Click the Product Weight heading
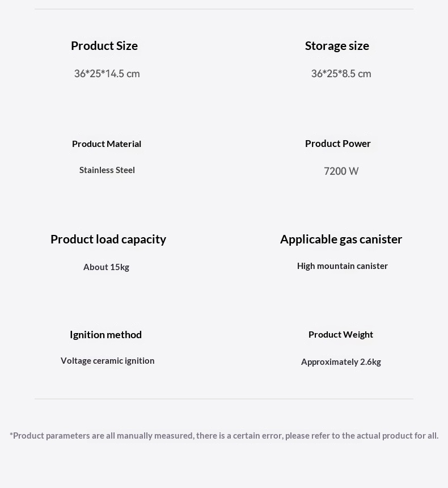 click(341, 335)
